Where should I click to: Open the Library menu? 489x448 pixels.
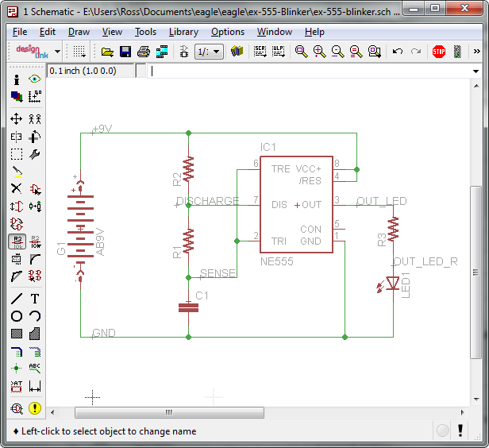(183, 32)
